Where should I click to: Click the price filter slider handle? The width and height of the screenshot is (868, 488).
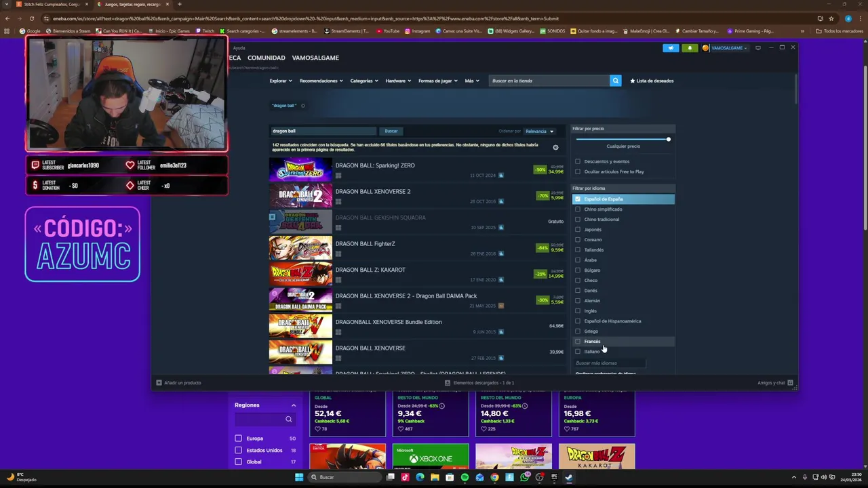click(x=668, y=139)
